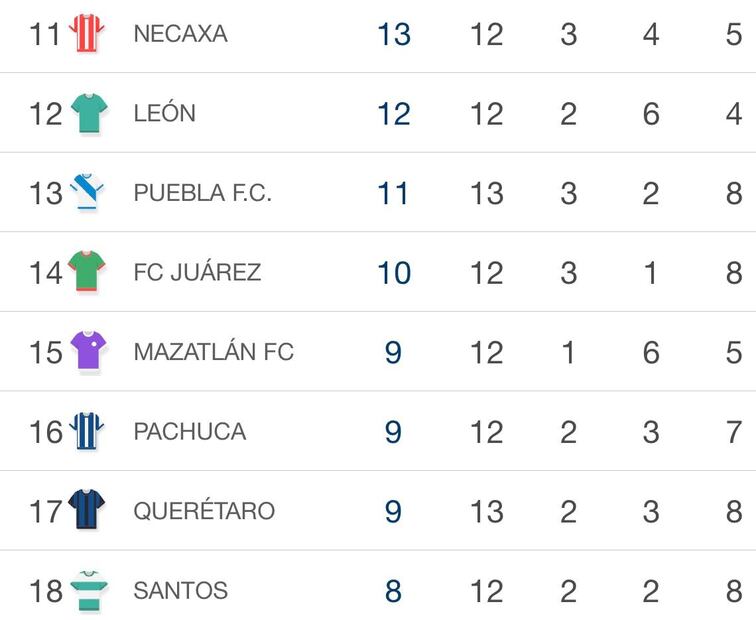Image resolution: width=756 pixels, height=620 pixels.
Task: Open the MAZATLÁN FC team page
Action: pyautogui.click(x=213, y=352)
